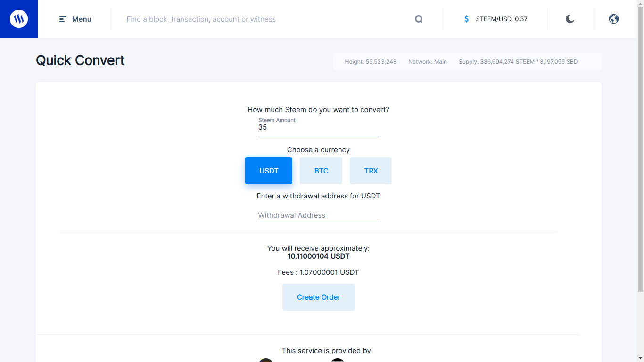Click the 'You will receive approximately:' text
644x362 pixels.
[319, 248]
